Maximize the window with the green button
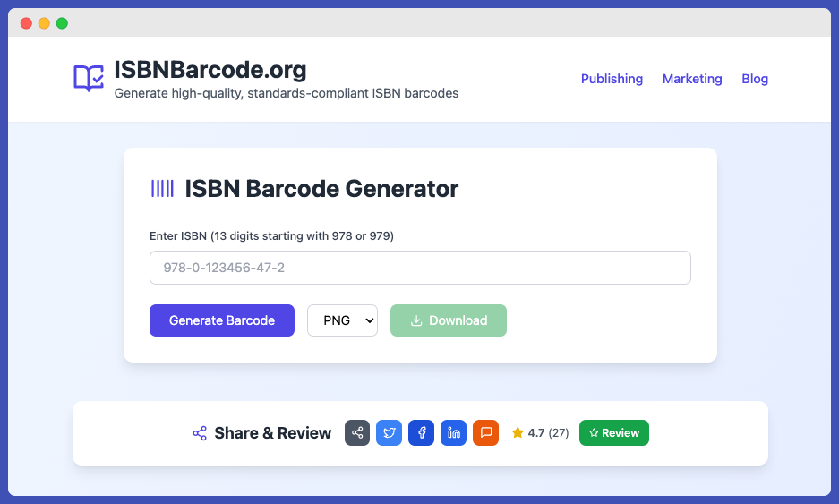Screen dimensions: 839x504 [x=62, y=23]
